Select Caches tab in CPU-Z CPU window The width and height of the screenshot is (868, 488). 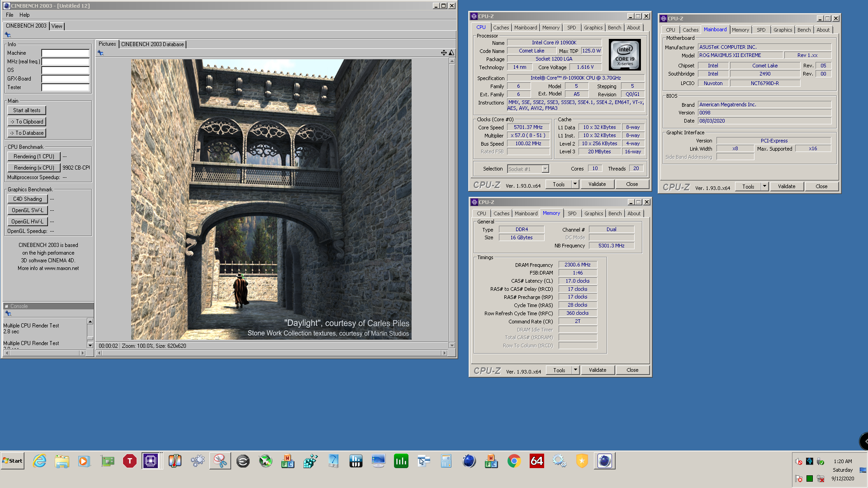click(x=501, y=28)
